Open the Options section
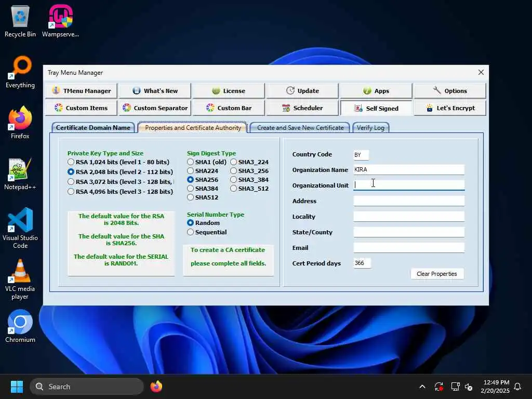532x399 pixels. pos(450,90)
